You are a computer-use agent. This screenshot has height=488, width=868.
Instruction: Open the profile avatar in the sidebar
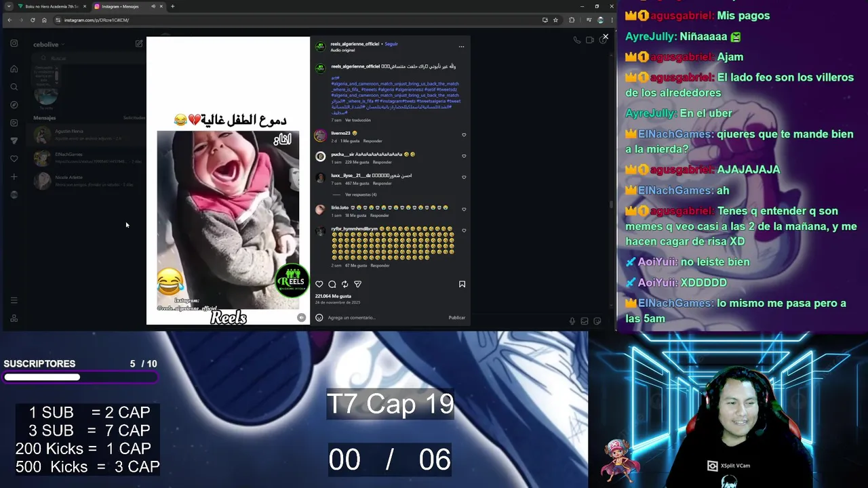[14, 195]
